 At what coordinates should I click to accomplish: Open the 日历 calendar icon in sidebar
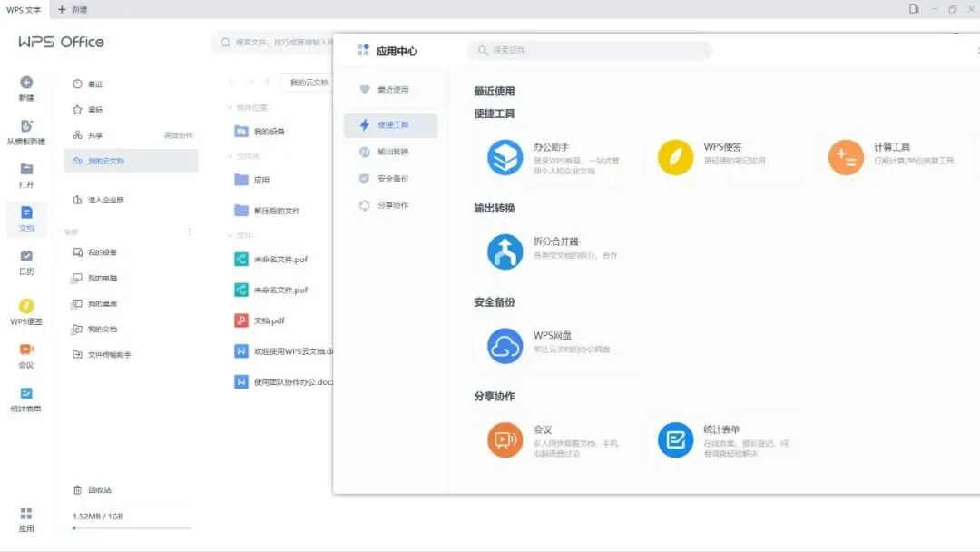pos(26,256)
